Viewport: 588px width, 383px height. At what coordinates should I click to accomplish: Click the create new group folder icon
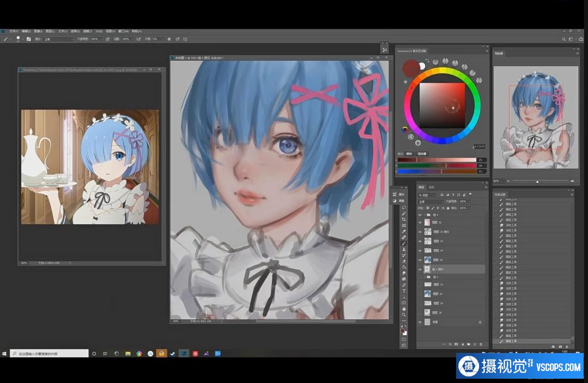[469, 344]
